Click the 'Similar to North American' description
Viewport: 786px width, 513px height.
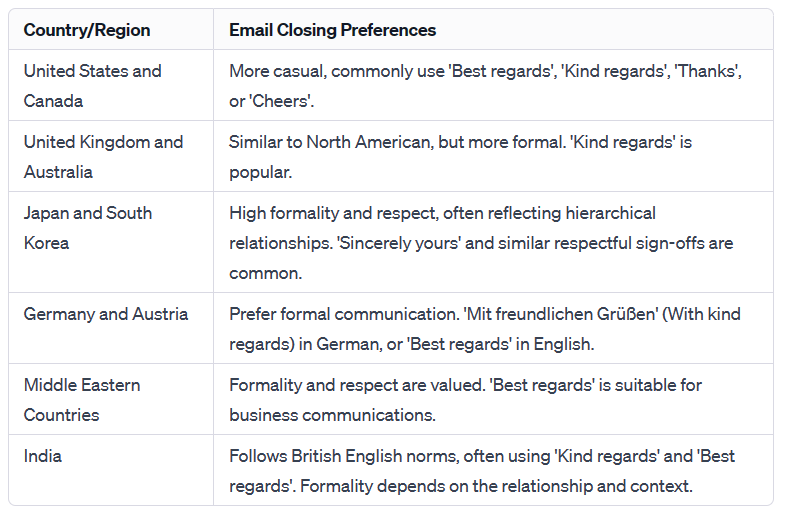pos(460,157)
